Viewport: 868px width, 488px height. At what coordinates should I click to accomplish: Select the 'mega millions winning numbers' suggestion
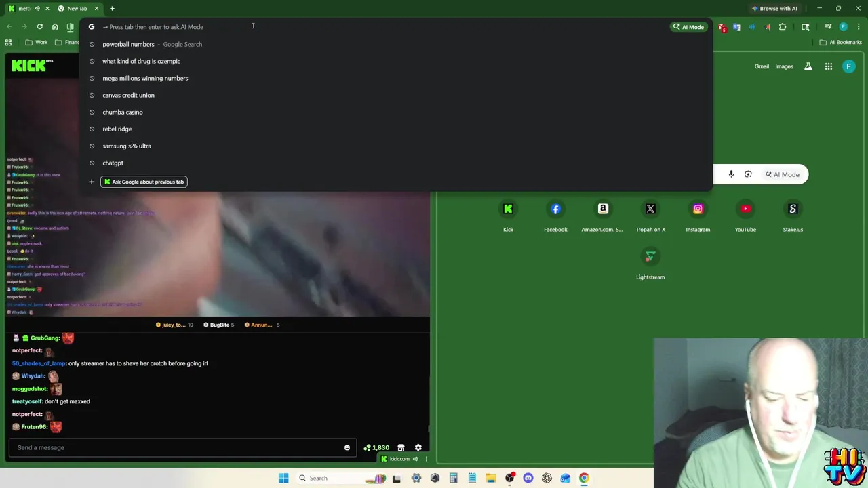click(x=395, y=78)
